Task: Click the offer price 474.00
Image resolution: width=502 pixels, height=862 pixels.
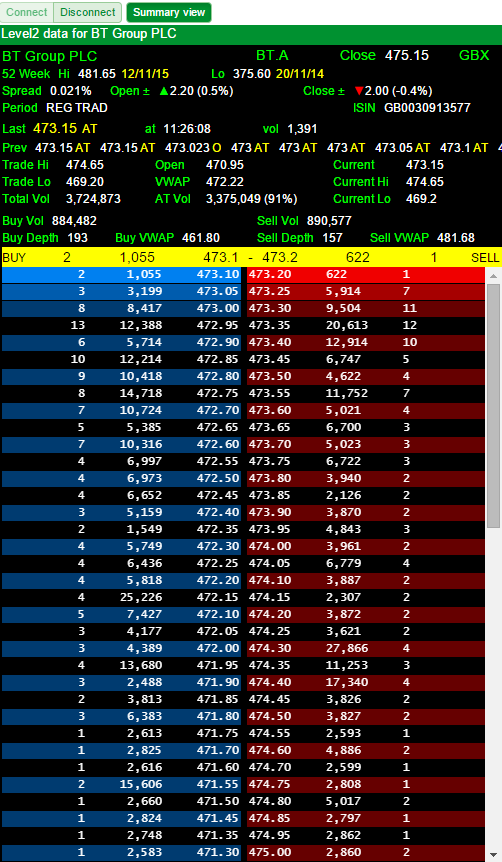Action: click(x=271, y=547)
